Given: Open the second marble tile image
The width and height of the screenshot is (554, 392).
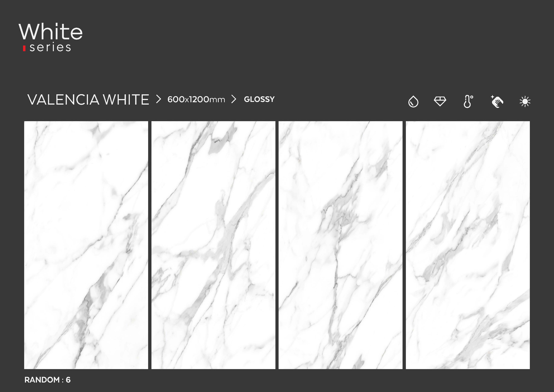Looking at the screenshot, I should (213, 245).
